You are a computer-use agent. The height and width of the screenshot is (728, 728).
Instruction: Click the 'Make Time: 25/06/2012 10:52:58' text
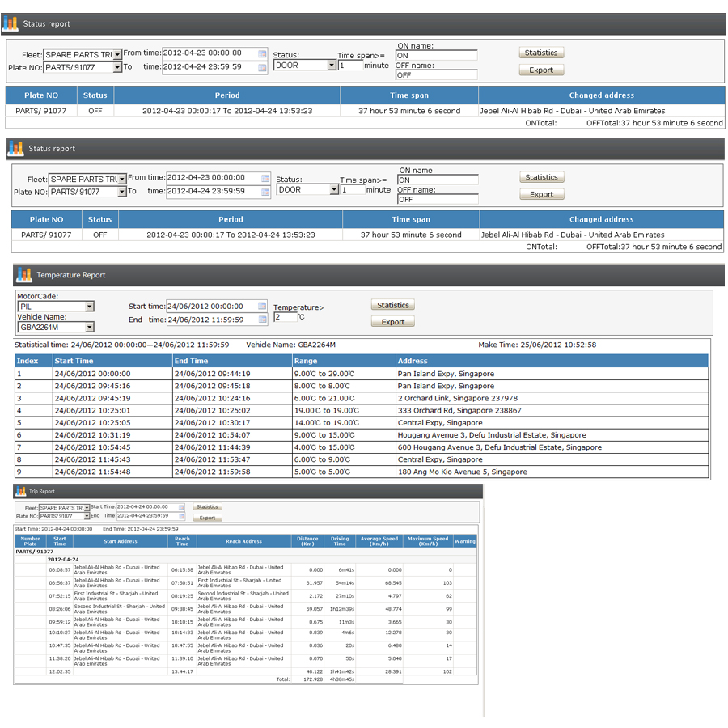point(537,345)
